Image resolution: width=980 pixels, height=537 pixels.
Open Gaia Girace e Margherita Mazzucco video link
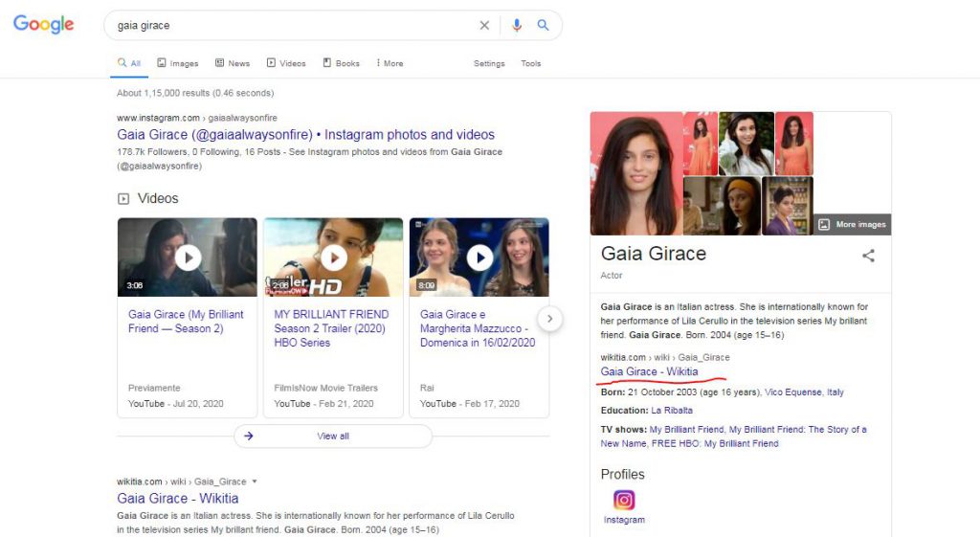(478, 328)
